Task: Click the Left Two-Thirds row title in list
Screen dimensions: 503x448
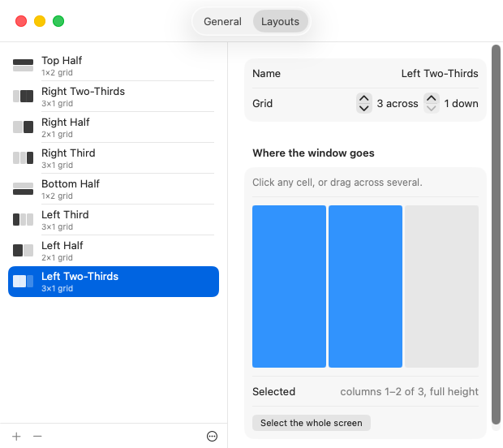Action: click(80, 276)
